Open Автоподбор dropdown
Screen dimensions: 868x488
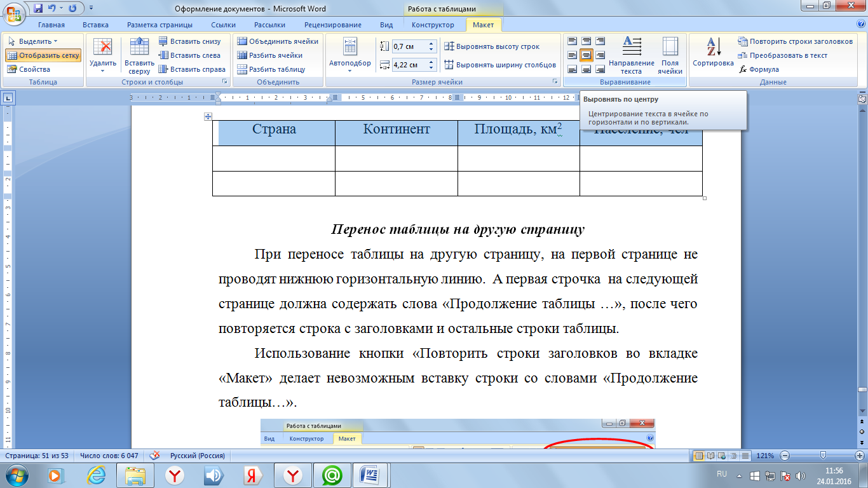click(x=350, y=55)
